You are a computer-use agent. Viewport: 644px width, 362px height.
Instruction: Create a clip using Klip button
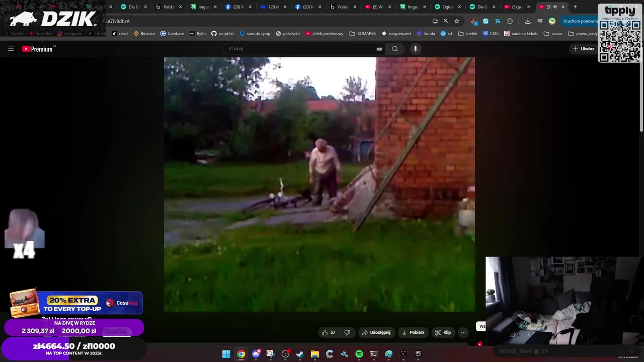(x=443, y=332)
